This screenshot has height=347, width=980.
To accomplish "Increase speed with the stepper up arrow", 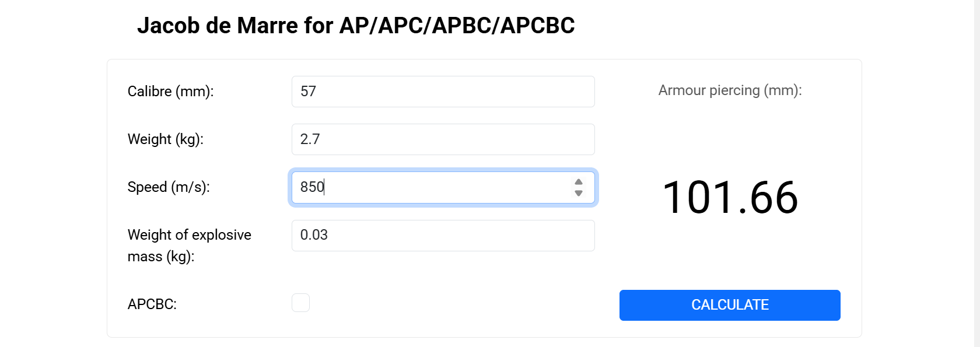I will [578, 182].
